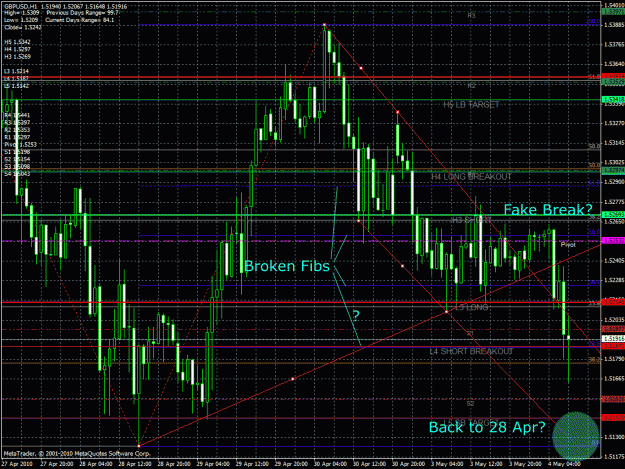Click the '1.51790' price scale value
Screen dimensions: 625x469
[614, 359]
